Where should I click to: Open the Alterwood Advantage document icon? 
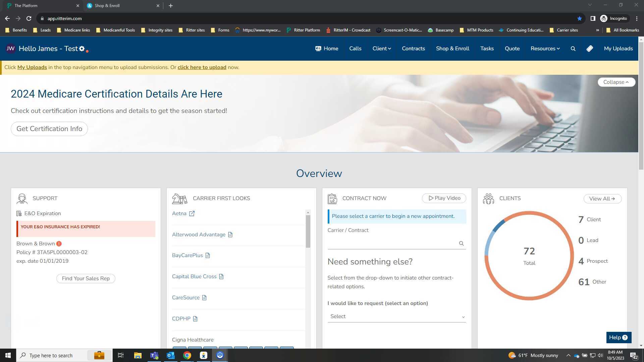230,235
